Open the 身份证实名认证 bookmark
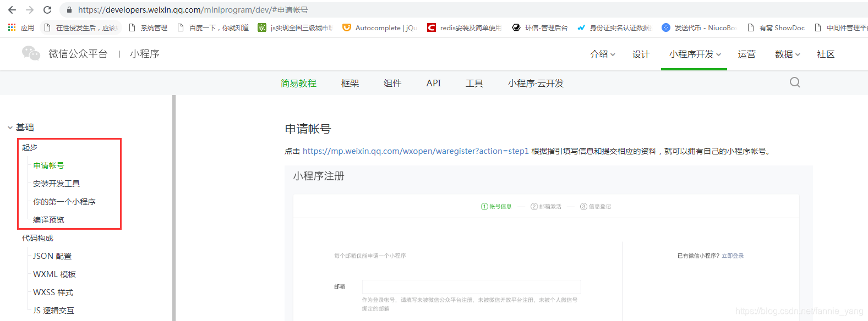The image size is (868, 321). click(614, 27)
